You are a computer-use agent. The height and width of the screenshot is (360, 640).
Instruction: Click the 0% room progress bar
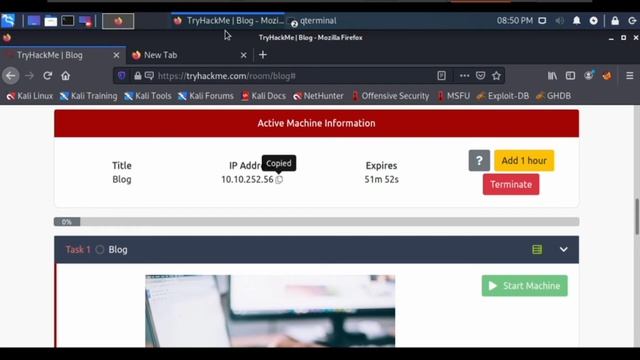pos(316,222)
